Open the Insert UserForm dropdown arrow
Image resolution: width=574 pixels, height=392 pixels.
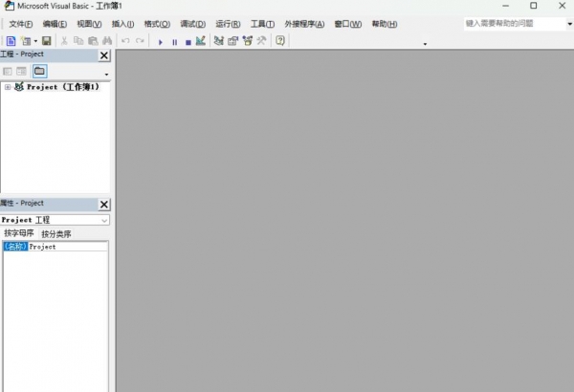35,41
